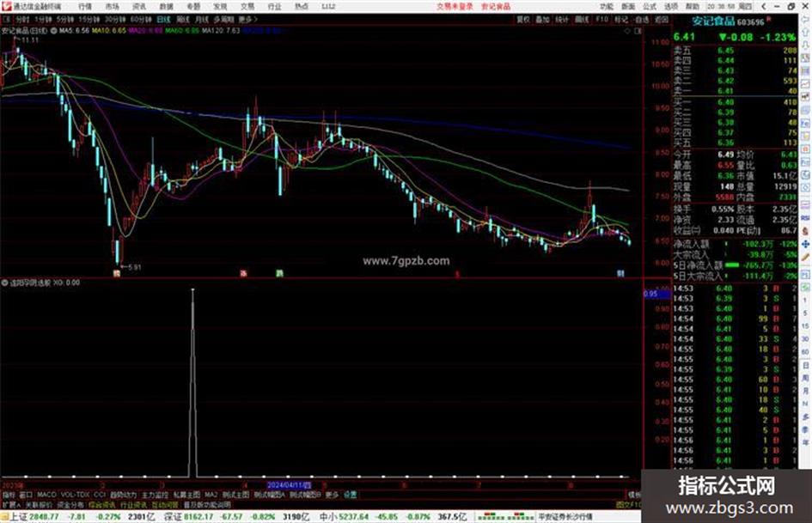The height and width of the screenshot is (523, 812).
Task: Open the 行情 menu
Action: pyautogui.click(x=85, y=7)
